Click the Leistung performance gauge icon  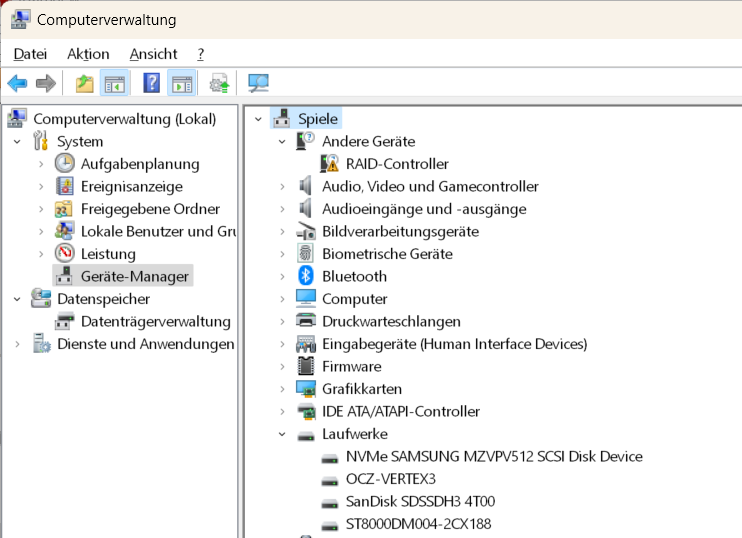pyautogui.click(x=64, y=253)
